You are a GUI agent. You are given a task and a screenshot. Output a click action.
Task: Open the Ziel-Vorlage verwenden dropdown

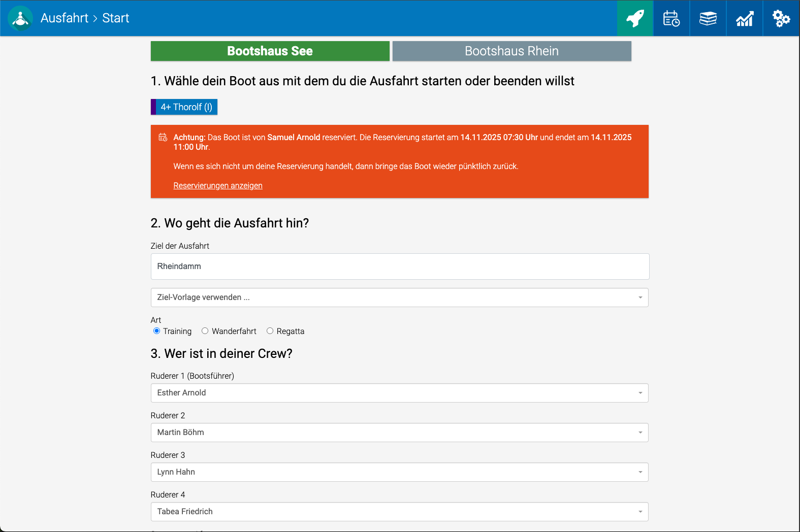[x=399, y=297]
